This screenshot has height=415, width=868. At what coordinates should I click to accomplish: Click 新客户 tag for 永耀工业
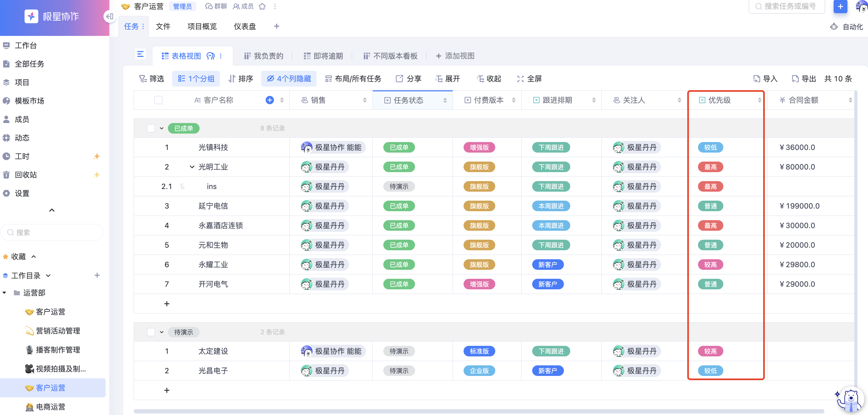[548, 265]
